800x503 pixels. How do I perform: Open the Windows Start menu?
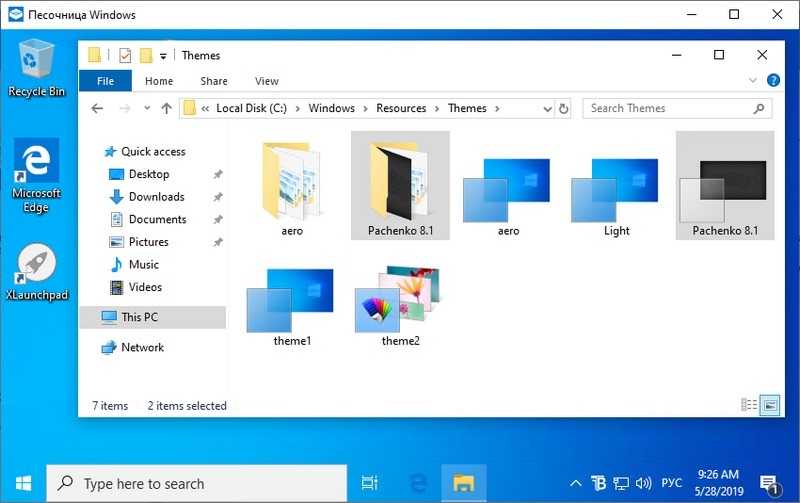click(23, 483)
